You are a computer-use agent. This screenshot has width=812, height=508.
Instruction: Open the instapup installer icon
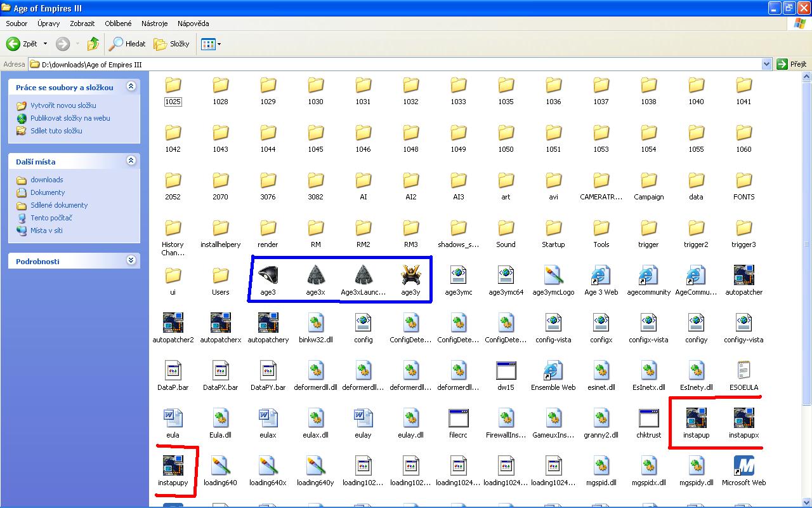(696, 418)
